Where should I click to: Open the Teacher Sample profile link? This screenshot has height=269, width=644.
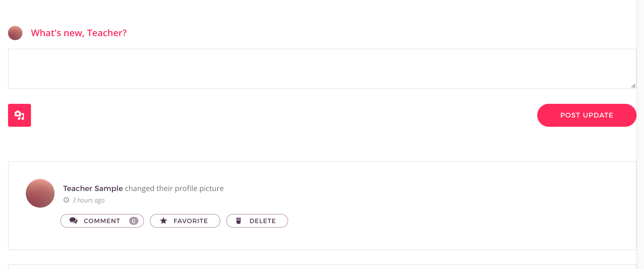pyautogui.click(x=93, y=188)
